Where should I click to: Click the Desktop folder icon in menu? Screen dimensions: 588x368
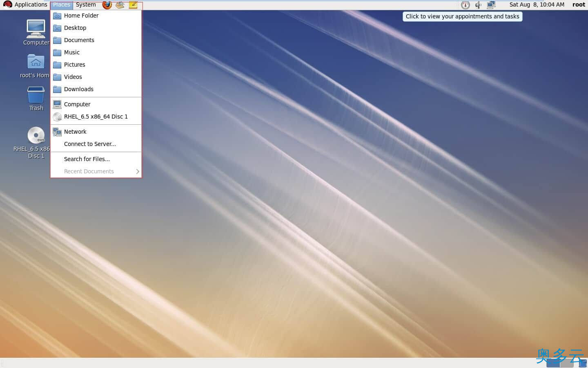click(x=57, y=28)
